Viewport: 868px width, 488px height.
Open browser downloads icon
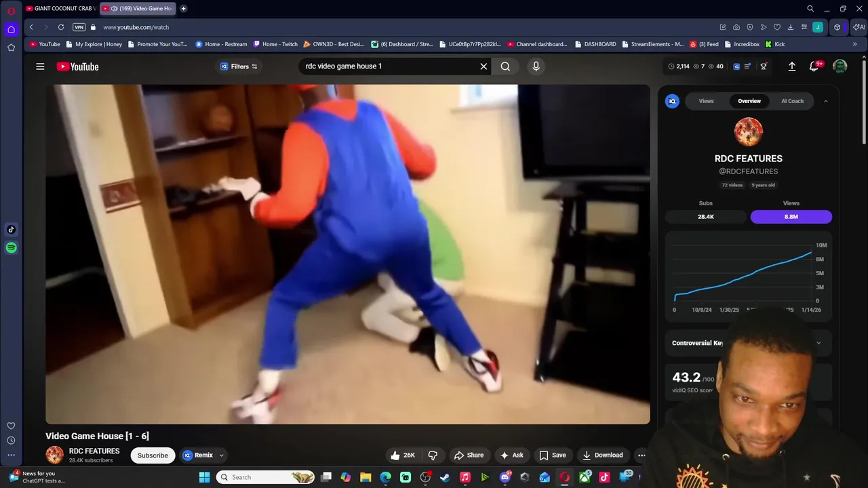pos(791,27)
